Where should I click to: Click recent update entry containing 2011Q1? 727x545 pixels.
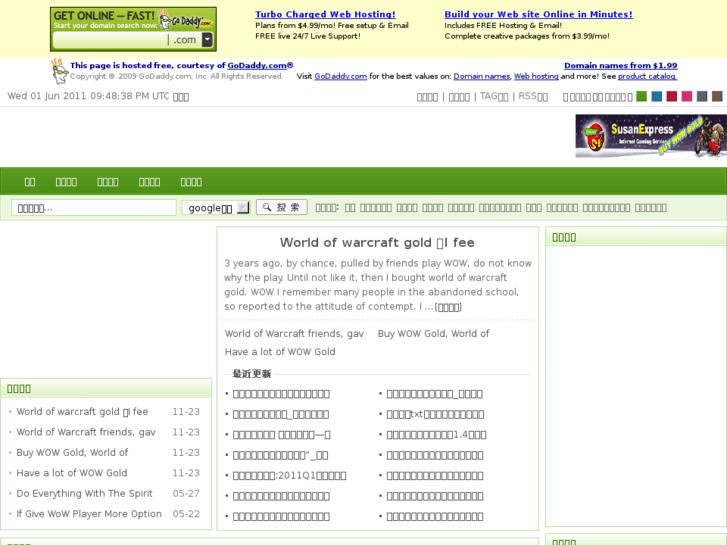pyautogui.click(x=289, y=476)
